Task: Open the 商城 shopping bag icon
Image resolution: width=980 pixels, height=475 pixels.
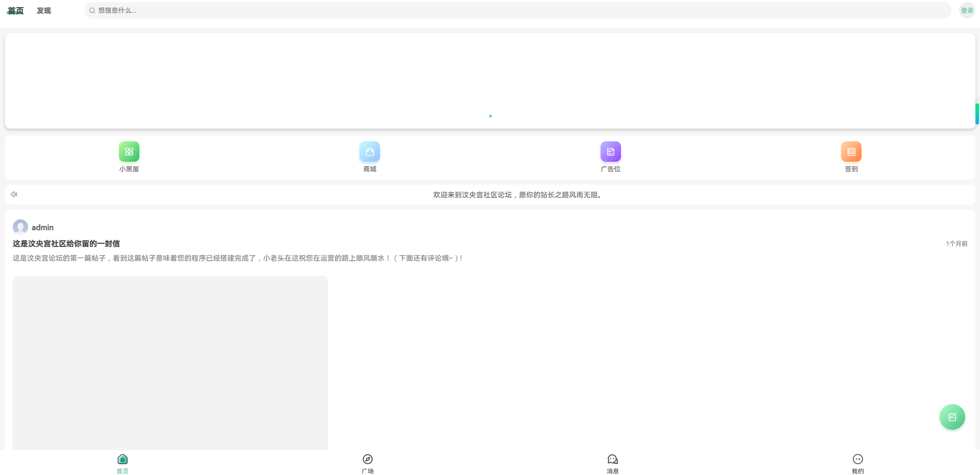Action: pos(370,152)
